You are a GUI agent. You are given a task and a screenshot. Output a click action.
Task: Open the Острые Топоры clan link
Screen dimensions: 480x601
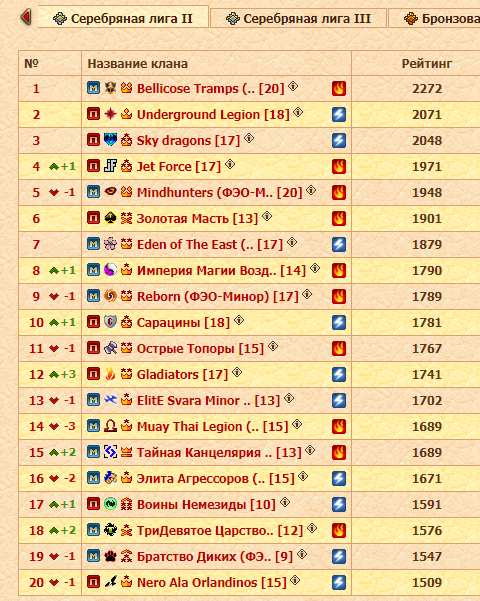200,349
